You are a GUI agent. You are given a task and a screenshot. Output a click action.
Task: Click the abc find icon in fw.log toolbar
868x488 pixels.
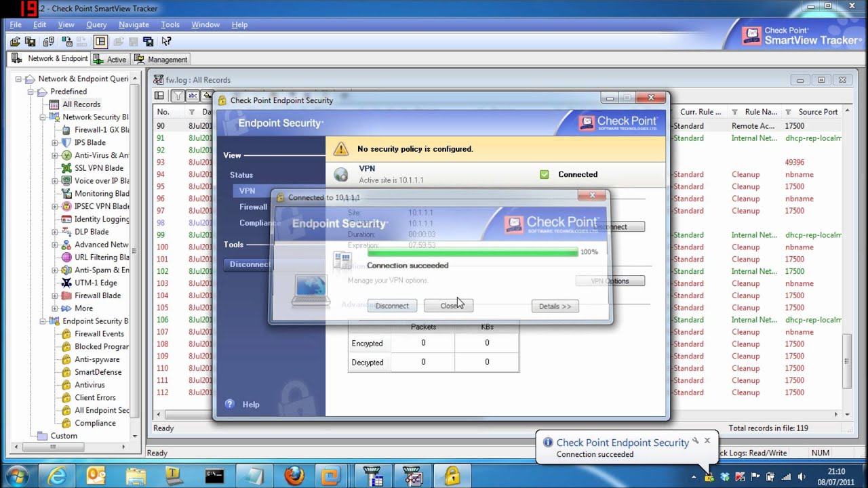[193, 96]
